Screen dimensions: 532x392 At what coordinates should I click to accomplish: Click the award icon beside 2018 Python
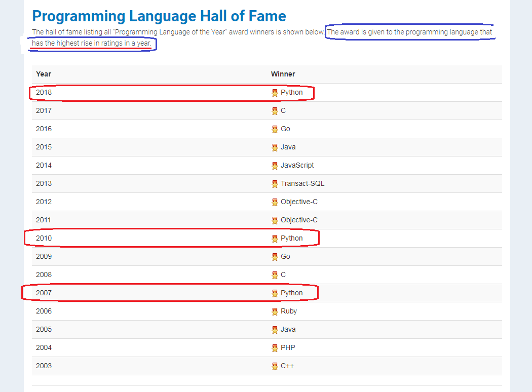click(275, 93)
